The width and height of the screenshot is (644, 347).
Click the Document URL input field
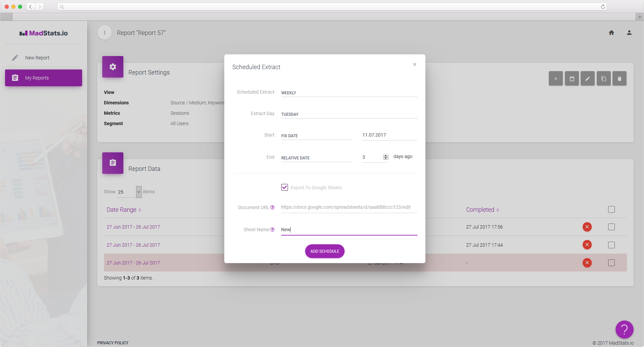click(x=349, y=207)
